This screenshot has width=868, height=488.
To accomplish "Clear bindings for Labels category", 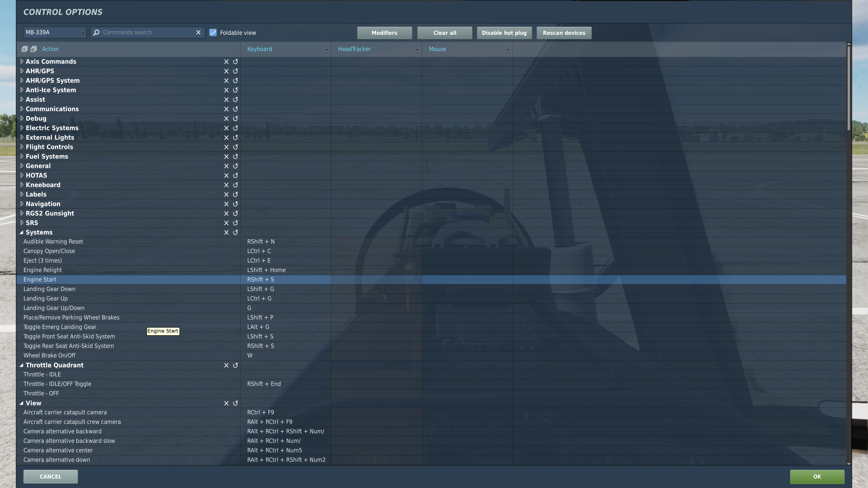I will coord(226,194).
